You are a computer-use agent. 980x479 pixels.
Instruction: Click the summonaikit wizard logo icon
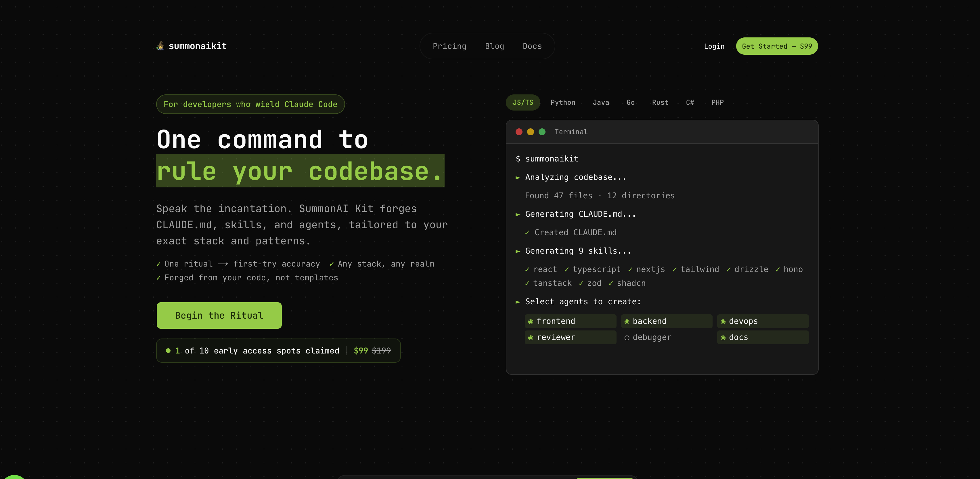click(x=160, y=46)
